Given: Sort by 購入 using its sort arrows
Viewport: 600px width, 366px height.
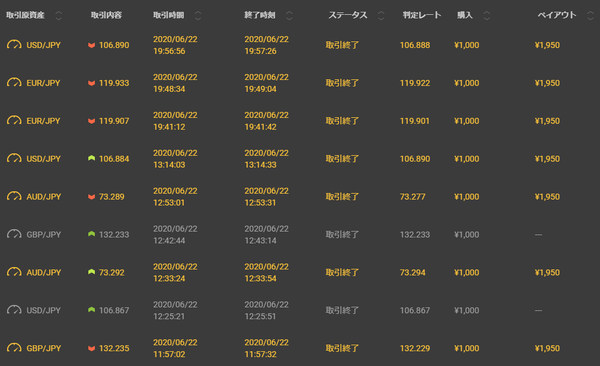Looking at the screenshot, I should point(486,15).
